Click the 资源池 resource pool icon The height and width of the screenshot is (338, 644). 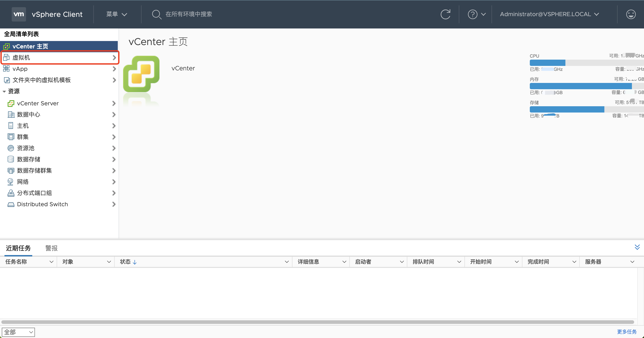11,148
